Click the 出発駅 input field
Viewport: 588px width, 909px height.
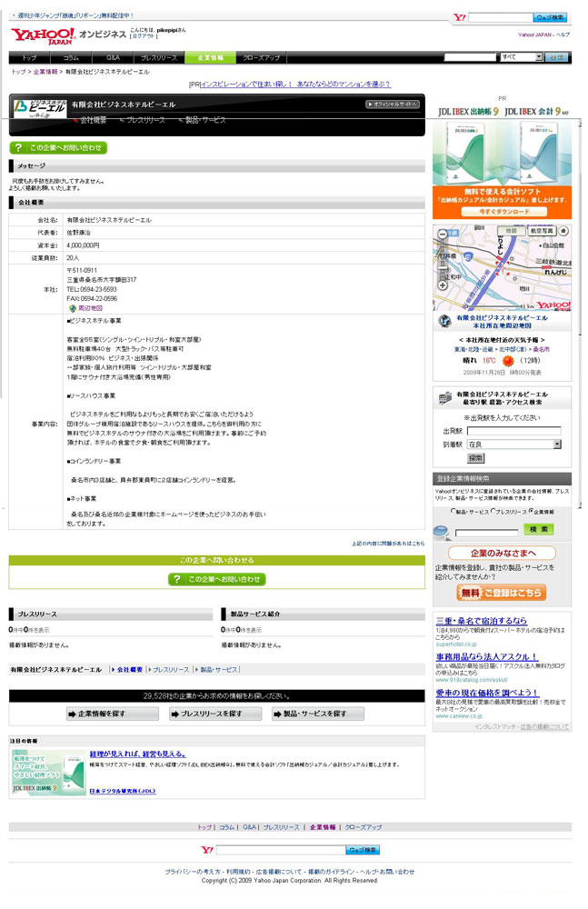[514, 431]
